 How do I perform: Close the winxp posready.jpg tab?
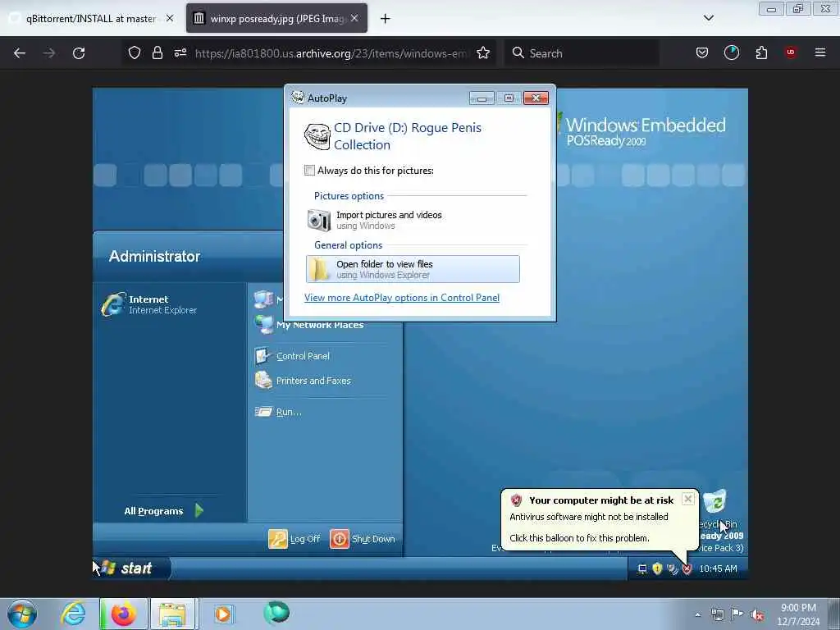coord(354,18)
